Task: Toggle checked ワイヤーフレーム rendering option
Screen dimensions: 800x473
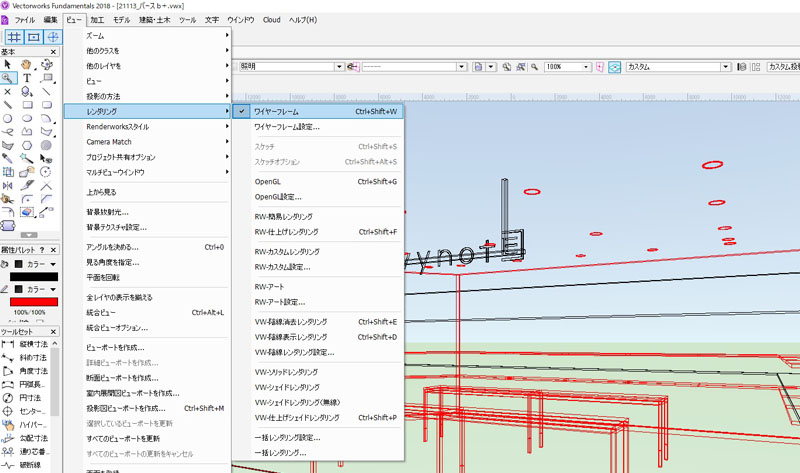Action: tap(318, 111)
